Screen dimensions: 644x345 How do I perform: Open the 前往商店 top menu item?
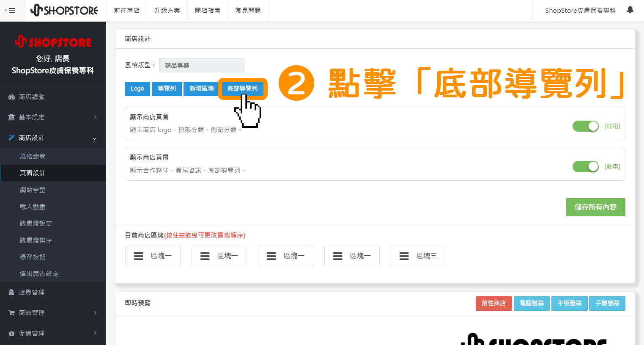tap(126, 11)
